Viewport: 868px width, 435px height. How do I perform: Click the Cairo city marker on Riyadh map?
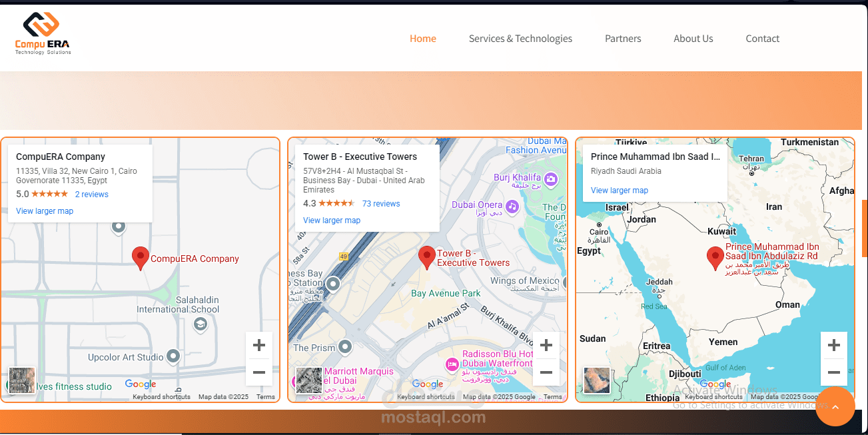pyautogui.click(x=599, y=224)
